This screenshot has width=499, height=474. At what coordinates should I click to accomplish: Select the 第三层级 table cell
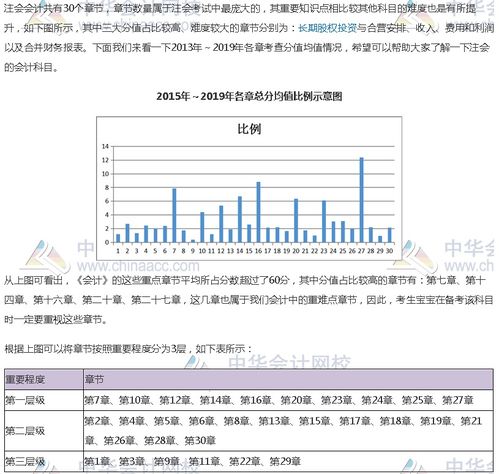click(44, 461)
